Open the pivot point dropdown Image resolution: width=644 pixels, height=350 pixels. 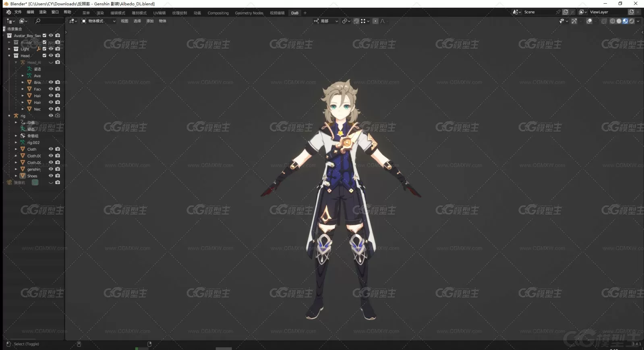(346, 21)
